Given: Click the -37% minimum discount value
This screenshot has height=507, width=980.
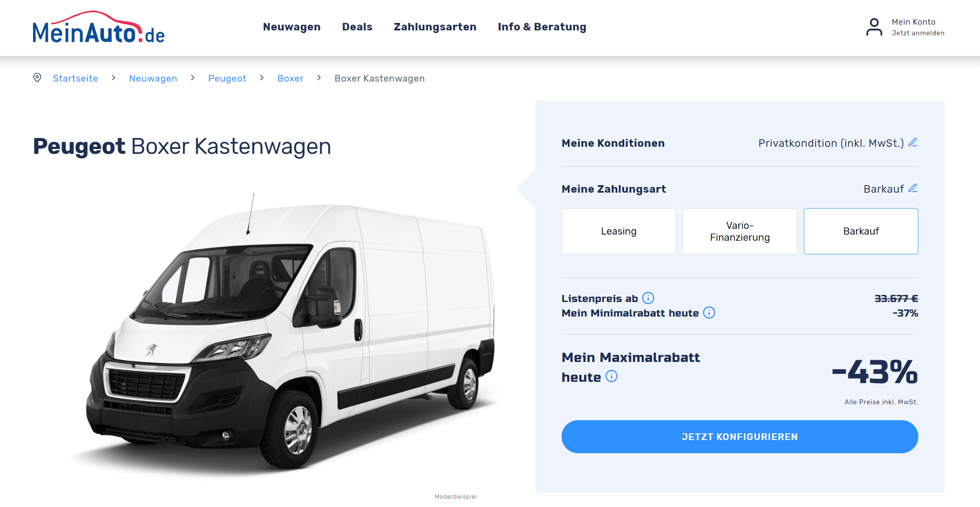Looking at the screenshot, I should click(905, 313).
